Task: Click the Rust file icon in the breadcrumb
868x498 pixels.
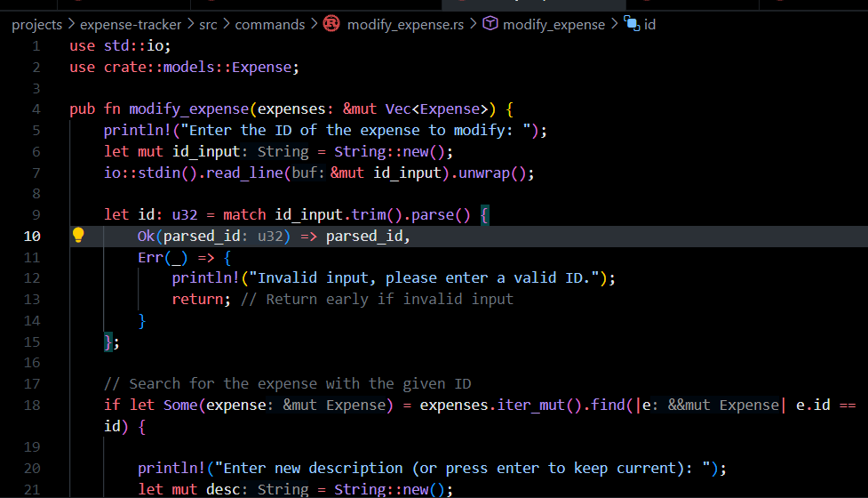Action: pos(331,24)
